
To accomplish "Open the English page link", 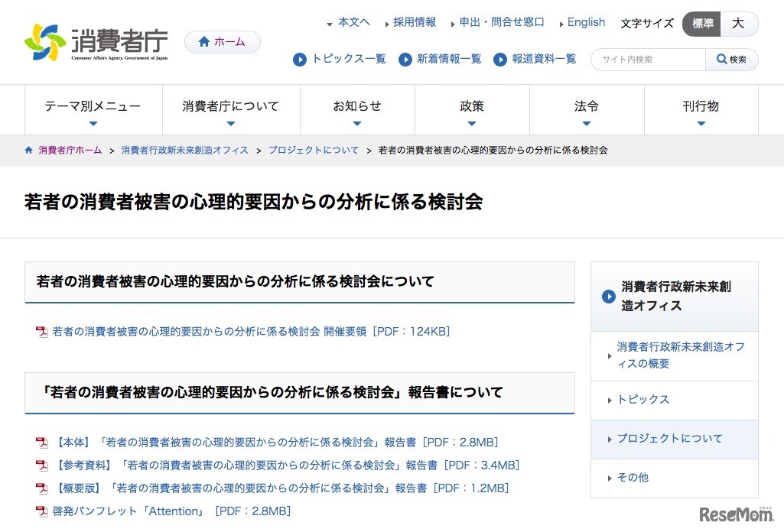I will coord(585,22).
